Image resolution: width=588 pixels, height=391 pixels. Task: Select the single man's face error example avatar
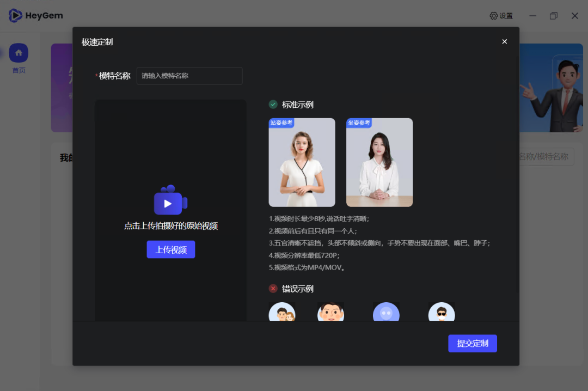331,312
